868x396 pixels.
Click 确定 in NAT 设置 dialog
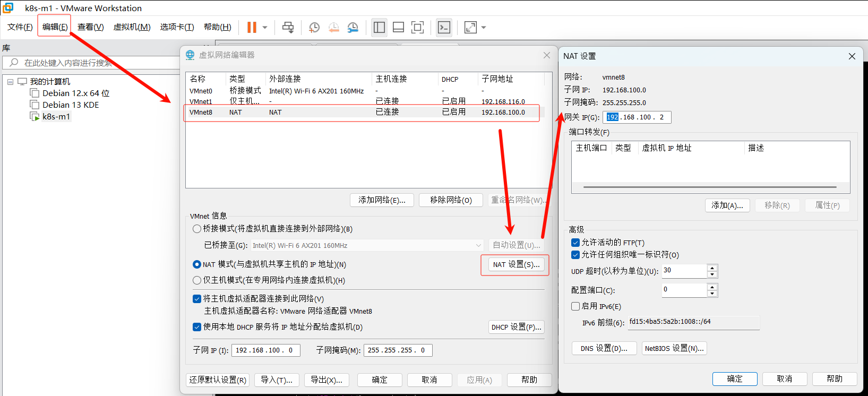(x=735, y=379)
